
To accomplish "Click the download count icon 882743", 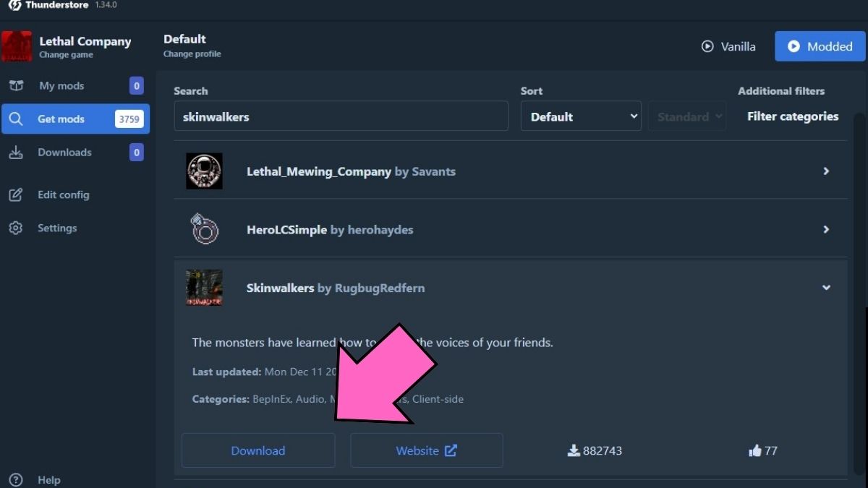I will coord(574,450).
